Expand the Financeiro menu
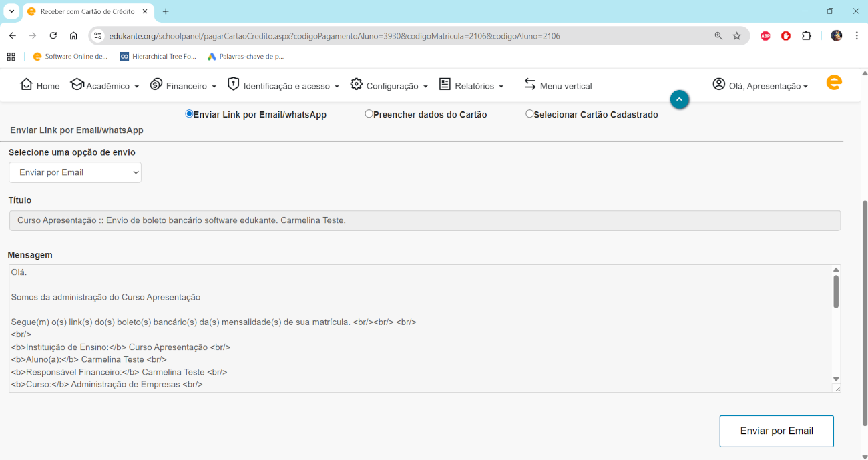 184,86
